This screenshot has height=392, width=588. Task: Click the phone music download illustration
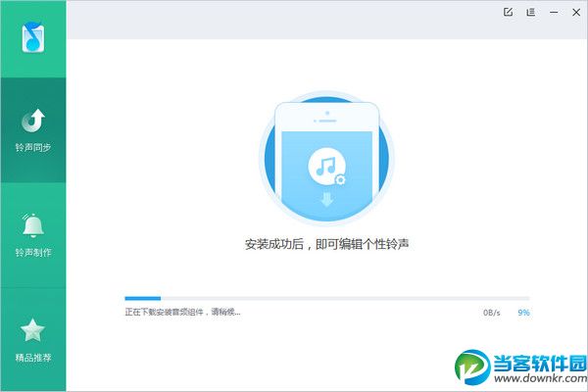click(326, 159)
